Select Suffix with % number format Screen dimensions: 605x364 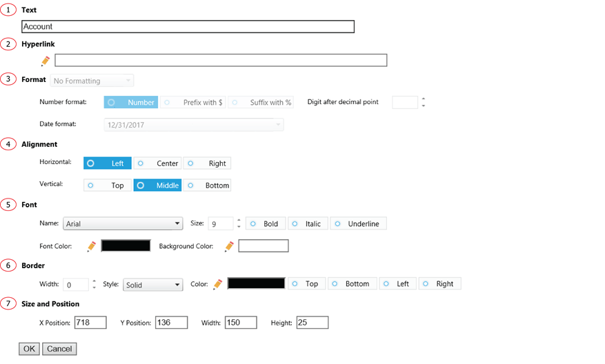261,102
